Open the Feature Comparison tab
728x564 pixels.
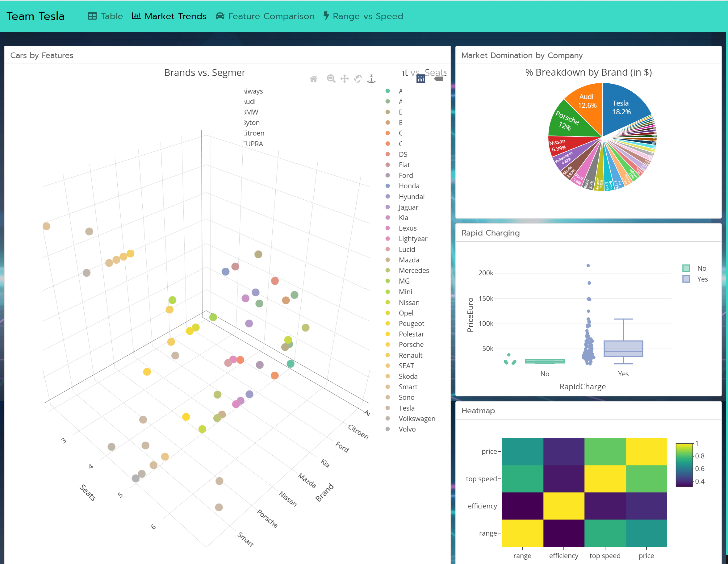click(x=265, y=16)
